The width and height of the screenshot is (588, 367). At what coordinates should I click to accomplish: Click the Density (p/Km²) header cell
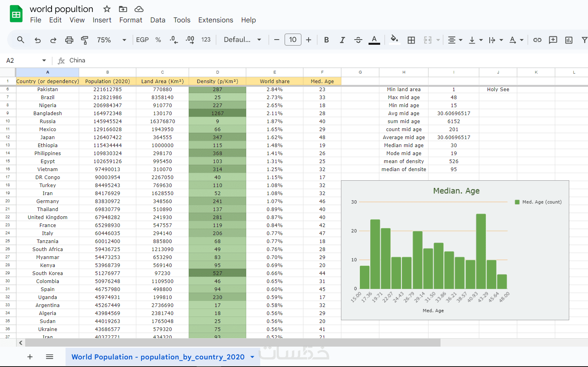(217, 81)
